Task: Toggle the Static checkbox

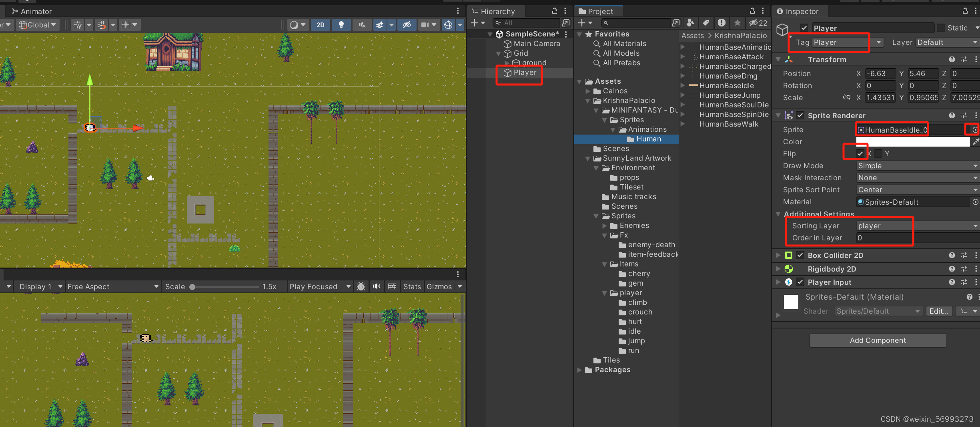Action: 941,28
